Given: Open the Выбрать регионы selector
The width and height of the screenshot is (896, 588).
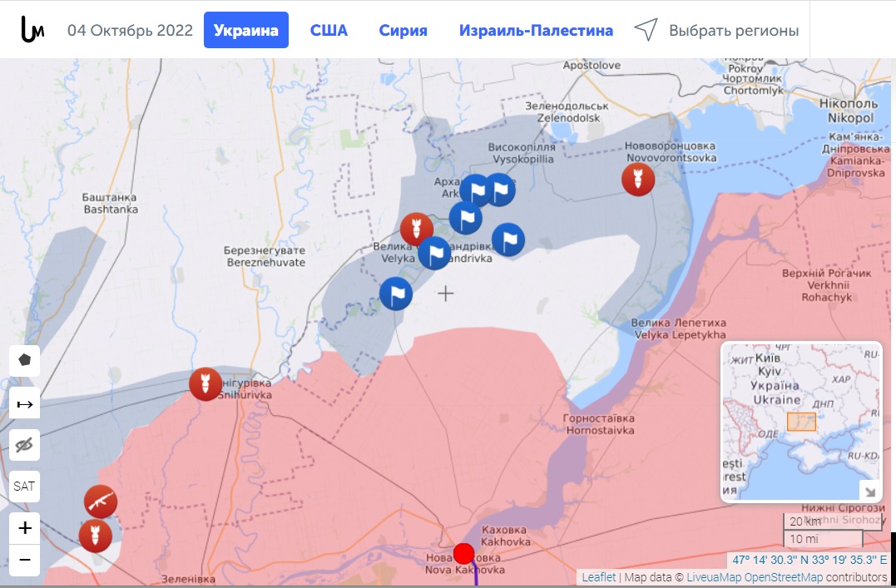Looking at the screenshot, I should coord(734,30).
